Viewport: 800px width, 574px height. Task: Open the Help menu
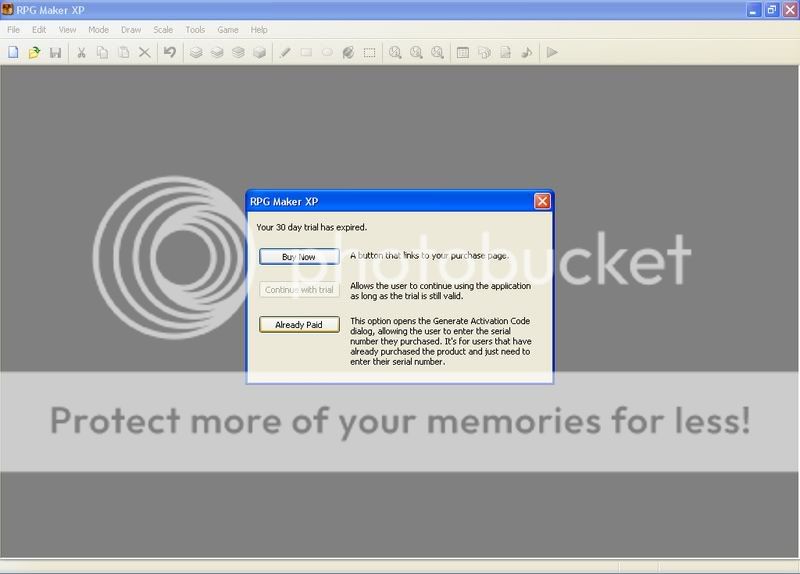coord(260,30)
